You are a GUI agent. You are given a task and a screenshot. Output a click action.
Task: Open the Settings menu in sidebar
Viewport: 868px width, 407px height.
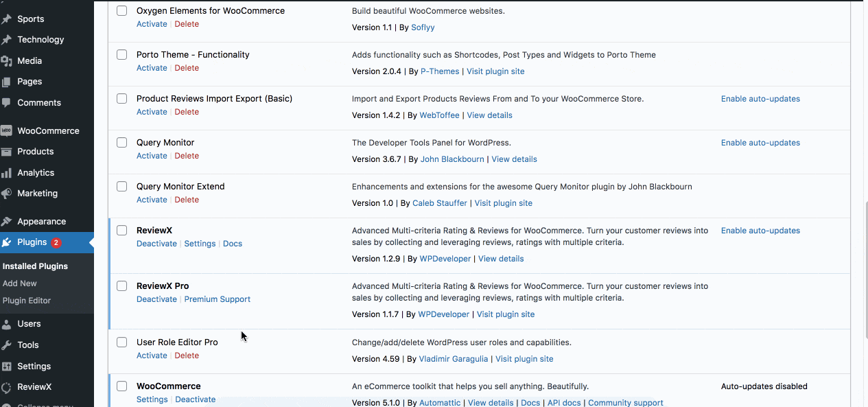point(34,367)
